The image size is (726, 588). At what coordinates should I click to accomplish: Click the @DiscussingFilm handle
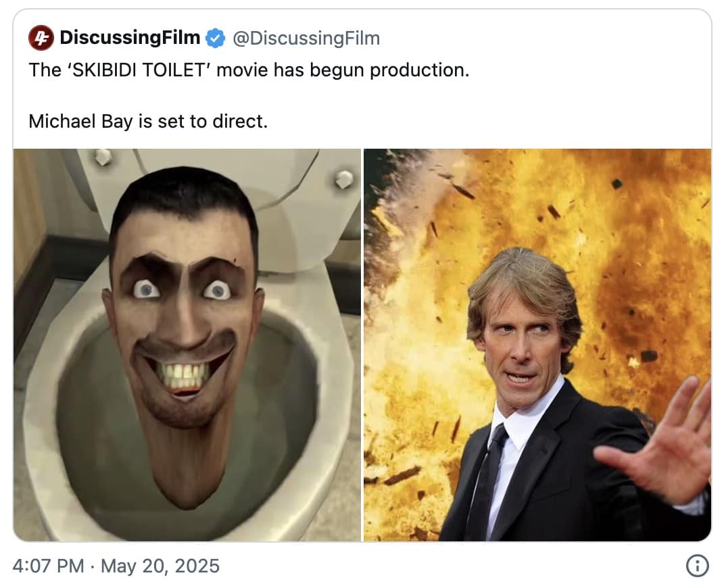(x=306, y=39)
